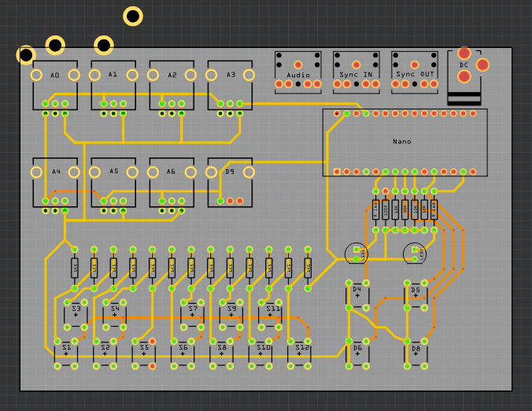Select the D4 button footprint
The image size is (532, 411).
[x=357, y=294]
